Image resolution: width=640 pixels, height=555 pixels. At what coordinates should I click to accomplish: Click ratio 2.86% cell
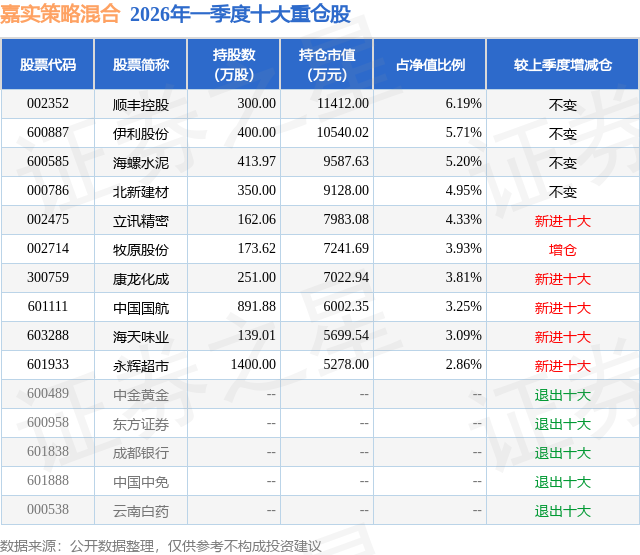coord(463,364)
